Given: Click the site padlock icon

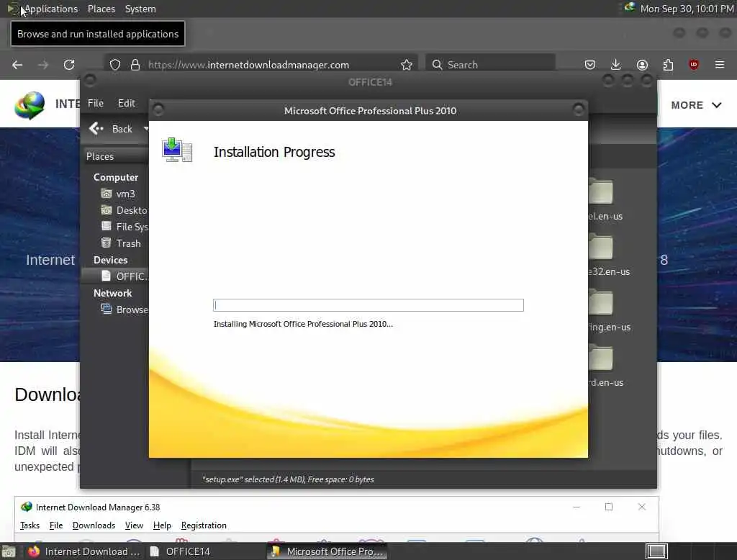Looking at the screenshot, I should pos(135,65).
